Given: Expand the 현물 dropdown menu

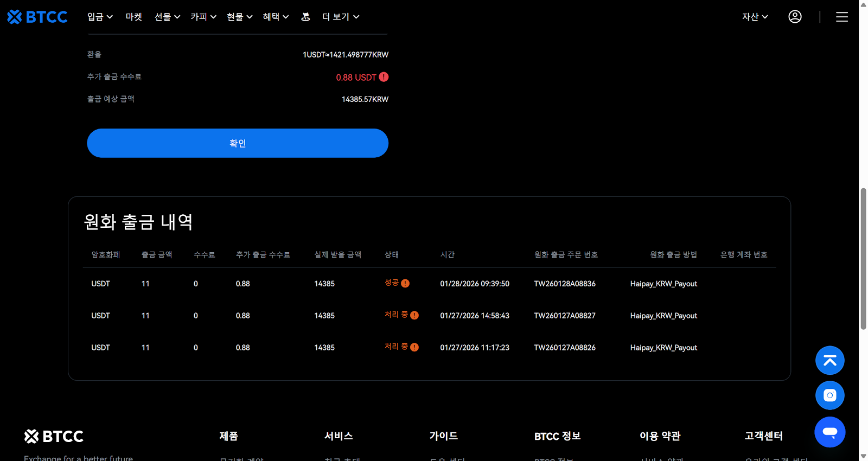Looking at the screenshot, I should [x=239, y=17].
